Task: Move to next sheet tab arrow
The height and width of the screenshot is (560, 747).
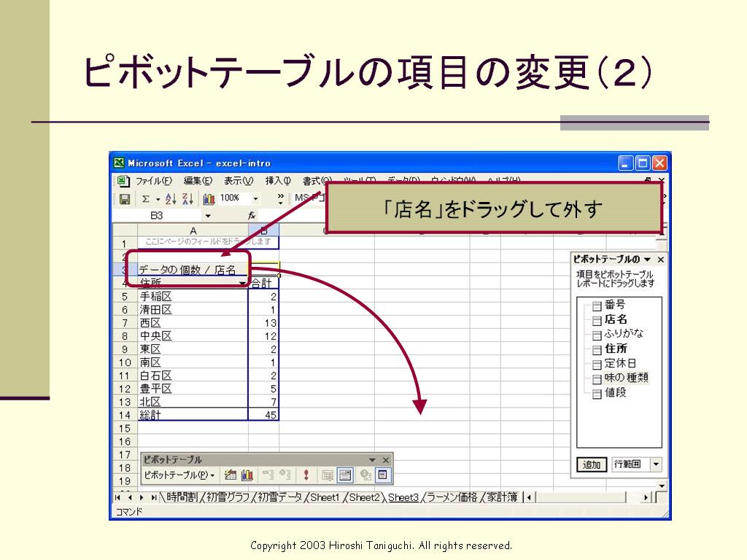Action: pos(142,497)
